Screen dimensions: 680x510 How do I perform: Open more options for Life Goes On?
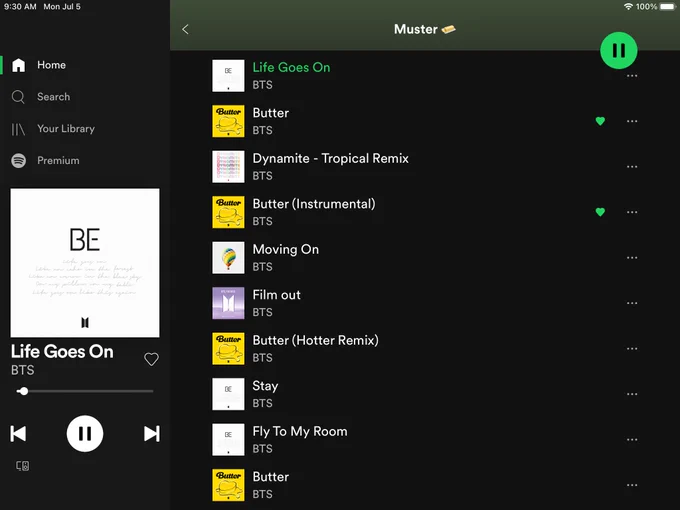[x=632, y=76]
